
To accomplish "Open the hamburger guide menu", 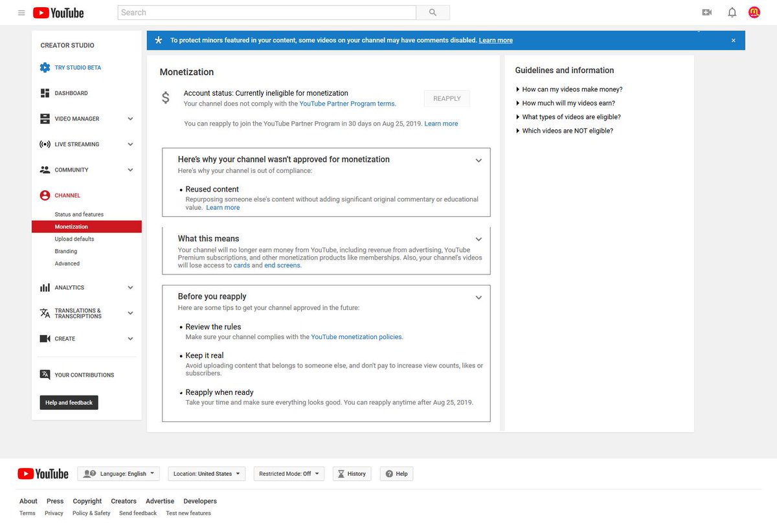I will click(21, 13).
